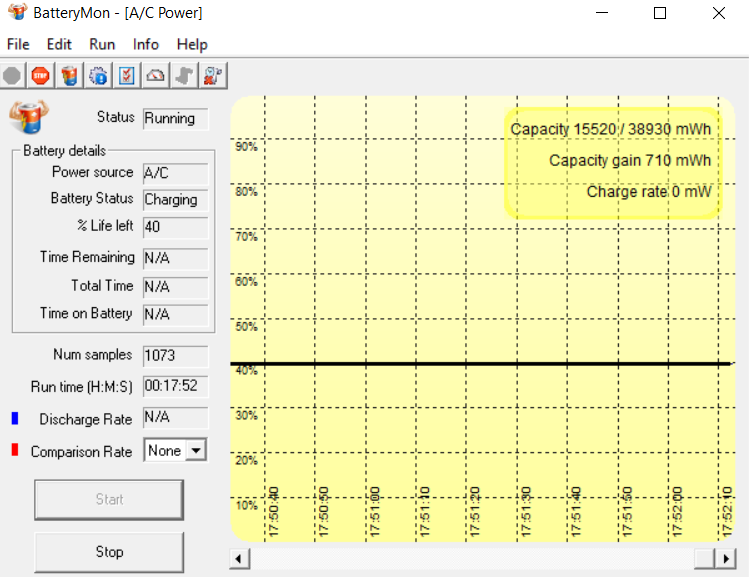Click the flexing battery mascot logo
Image resolution: width=749 pixels, height=577 pixels.
point(29,116)
